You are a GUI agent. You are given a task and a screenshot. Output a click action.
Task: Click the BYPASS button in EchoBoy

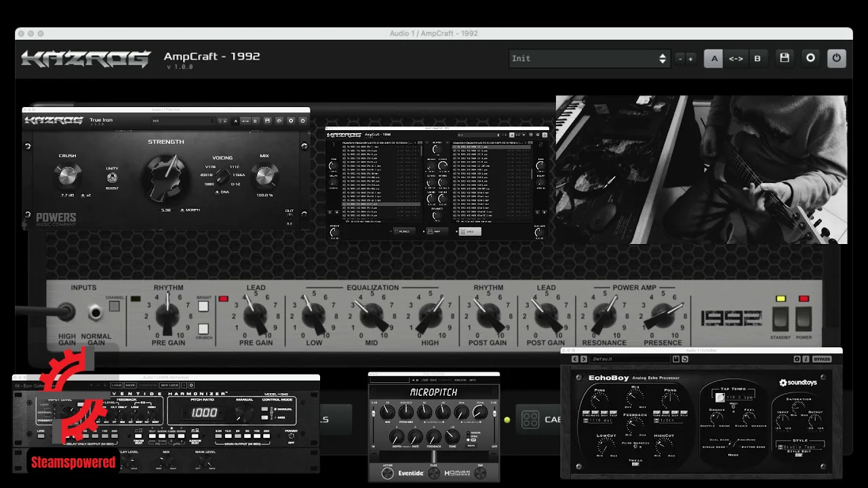[822, 359]
